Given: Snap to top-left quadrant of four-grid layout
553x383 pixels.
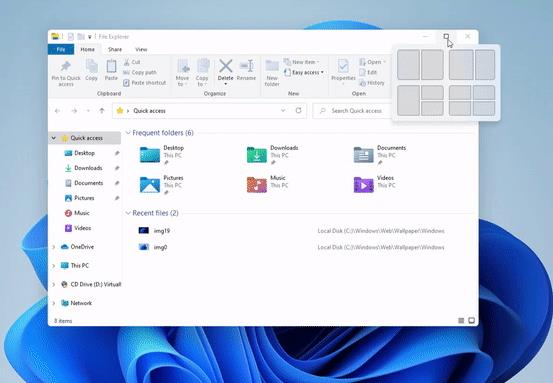Looking at the screenshot, I should [x=460, y=93].
